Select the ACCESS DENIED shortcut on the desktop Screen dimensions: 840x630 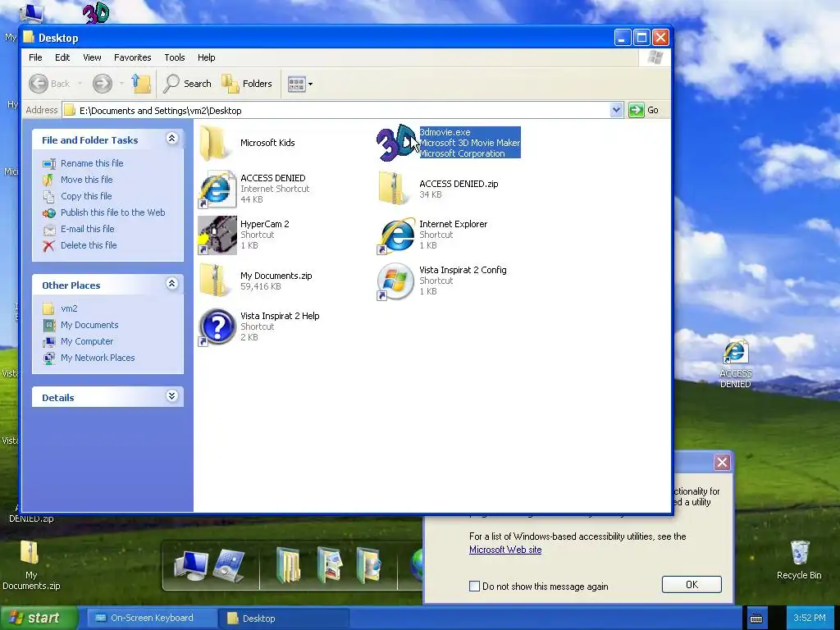coord(736,364)
